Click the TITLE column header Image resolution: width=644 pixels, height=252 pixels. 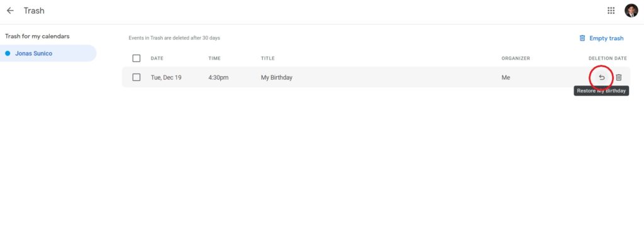click(x=268, y=58)
